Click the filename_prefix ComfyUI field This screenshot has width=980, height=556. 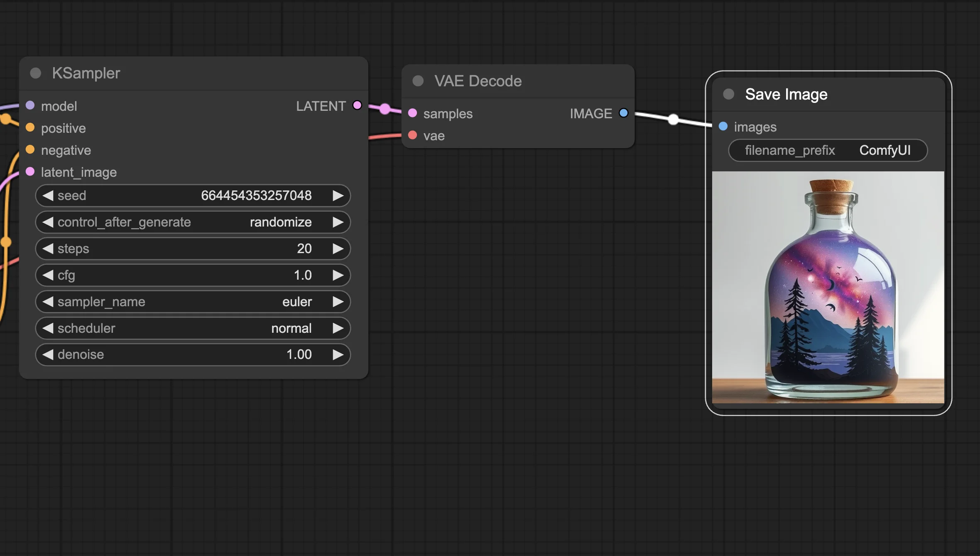pyautogui.click(x=827, y=150)
